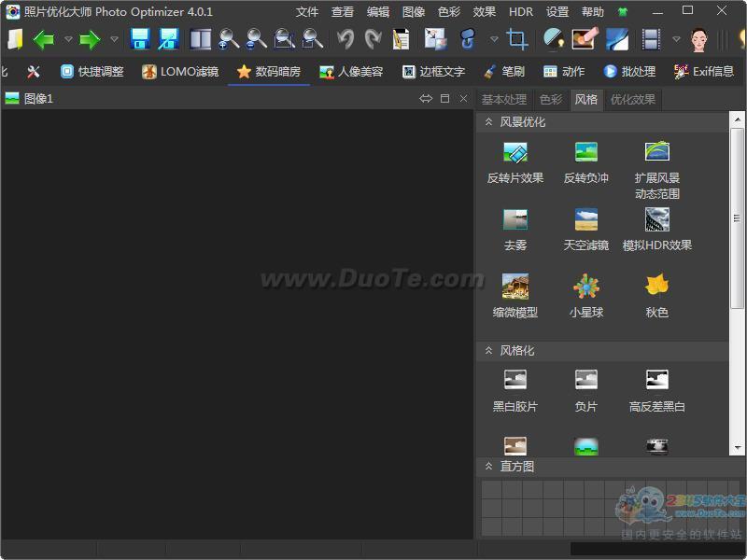Click the effects panel scrollbar down arrow
Image resolution: width=747 pixels, height=560 pixels.
[x=738, y=448]
